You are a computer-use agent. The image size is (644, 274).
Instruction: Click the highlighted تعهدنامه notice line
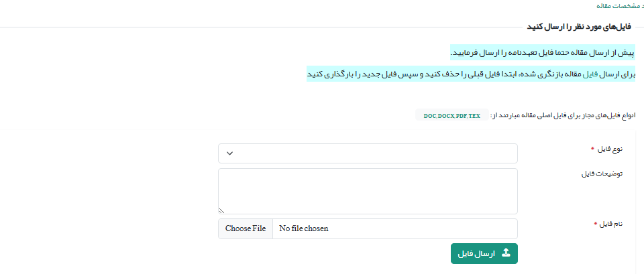click(542, 52)
